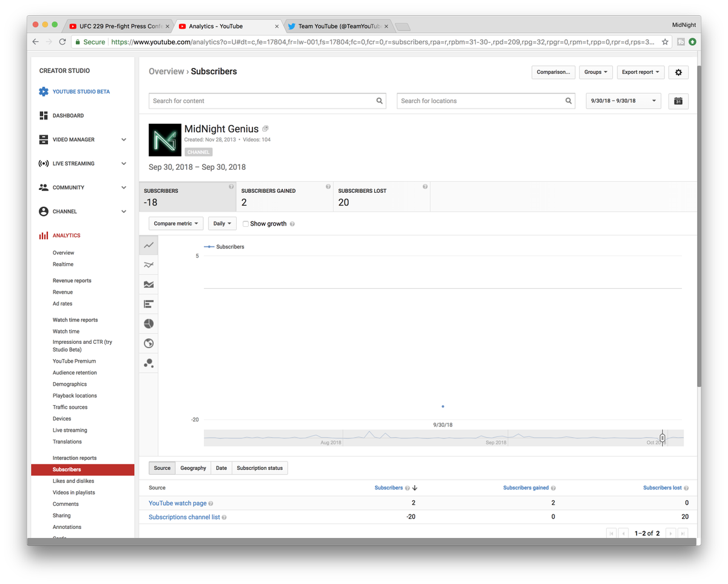The image size is (728, 584).
Task: Click the YouTube watch page help icon
Action: point(211,503)
